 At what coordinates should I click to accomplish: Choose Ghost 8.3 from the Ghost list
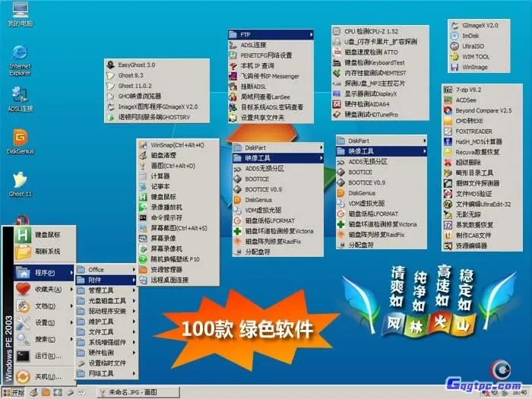coord(157,75)
